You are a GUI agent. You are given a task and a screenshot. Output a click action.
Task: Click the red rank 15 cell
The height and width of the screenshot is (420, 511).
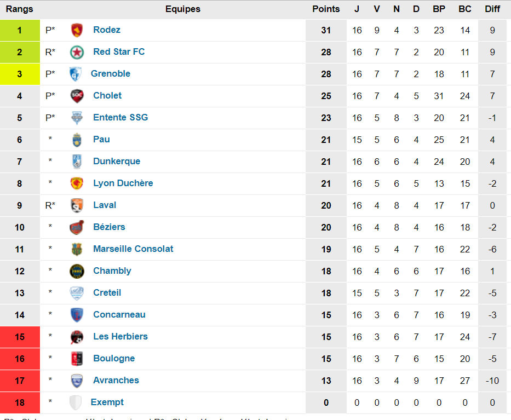20,337
